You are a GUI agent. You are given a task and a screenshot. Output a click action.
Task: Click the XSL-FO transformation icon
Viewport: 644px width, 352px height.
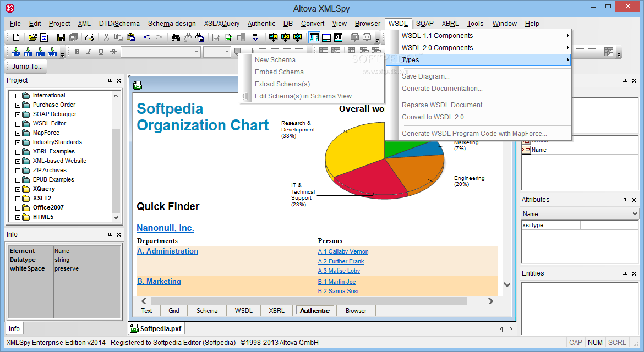286,37
